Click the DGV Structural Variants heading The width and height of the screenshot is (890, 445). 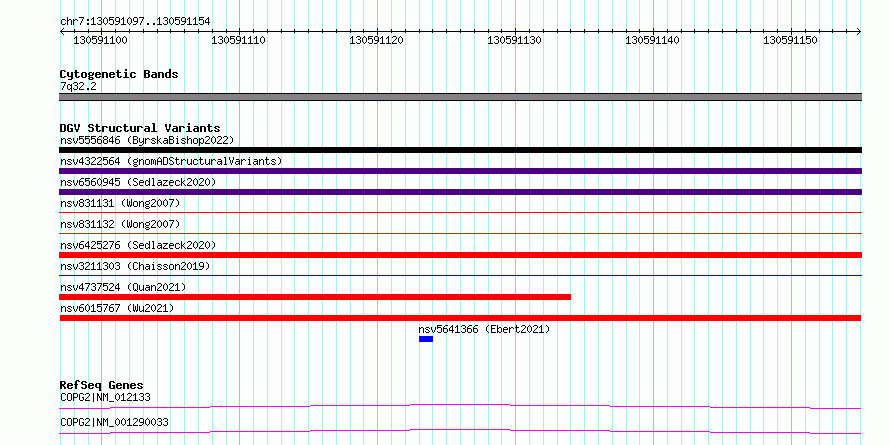point(140,128)
